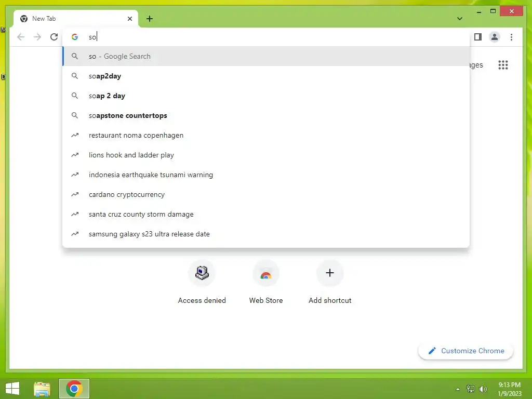Click the magnifier icon beside soap2day

pos(75,76)
